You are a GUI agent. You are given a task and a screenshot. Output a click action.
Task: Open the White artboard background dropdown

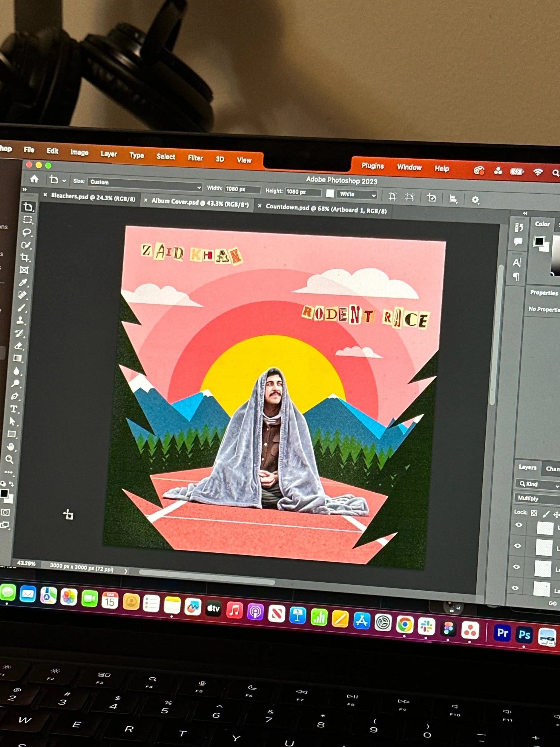357,195
